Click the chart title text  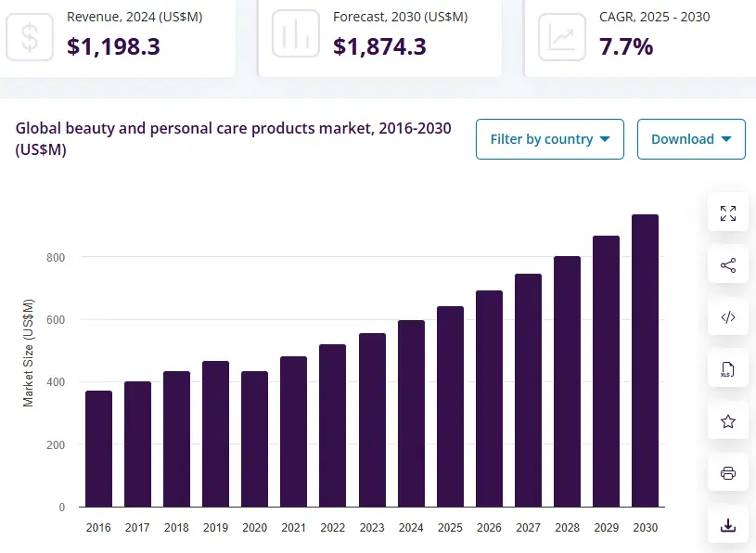tap(233, 138)
